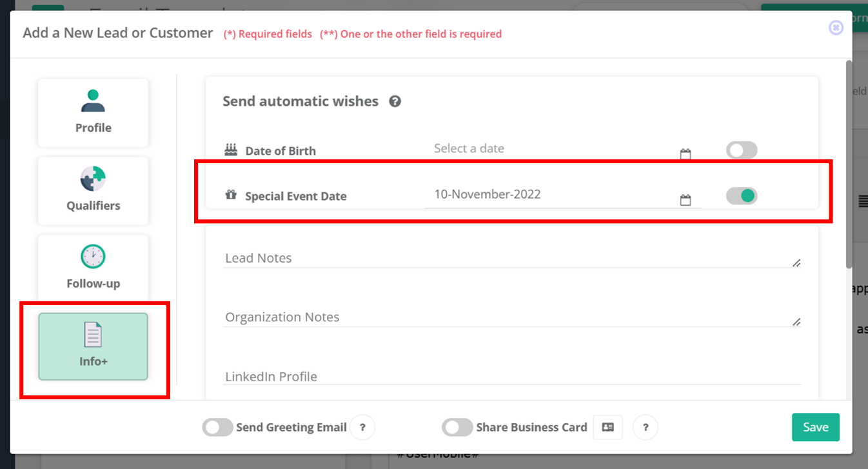
Task: Open the Qualifiers tab
Action: [93, 191]
